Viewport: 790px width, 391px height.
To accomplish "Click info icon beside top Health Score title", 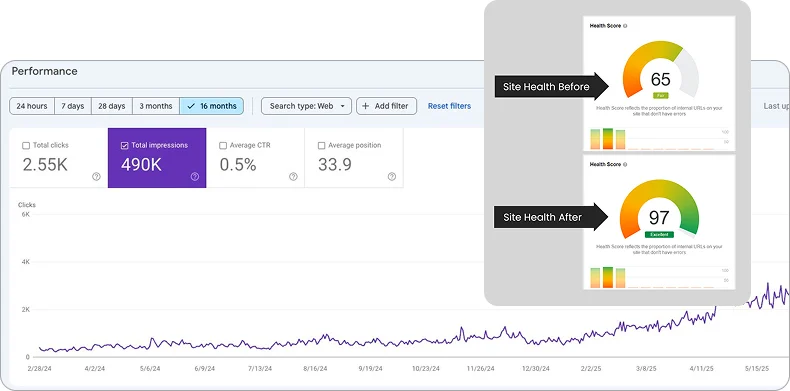I will 625,26.
